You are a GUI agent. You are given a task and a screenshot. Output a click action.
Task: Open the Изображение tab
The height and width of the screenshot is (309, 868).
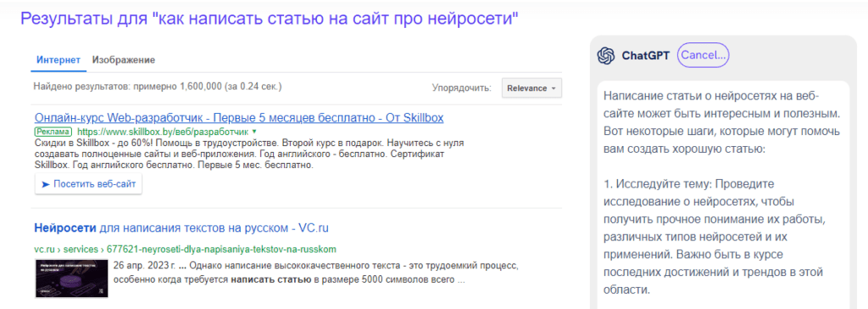(124, 60)
